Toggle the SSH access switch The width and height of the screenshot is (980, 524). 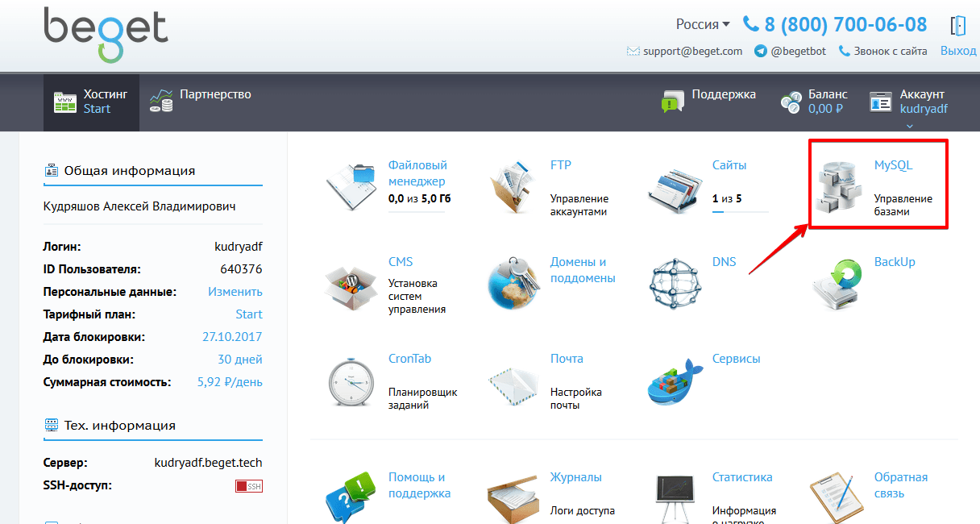[x=249, y=486]
